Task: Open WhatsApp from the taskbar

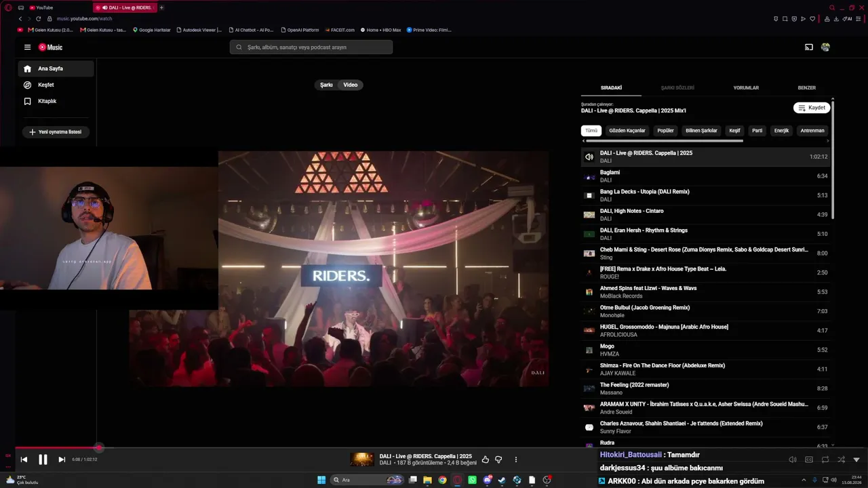Action: (472, 480)
